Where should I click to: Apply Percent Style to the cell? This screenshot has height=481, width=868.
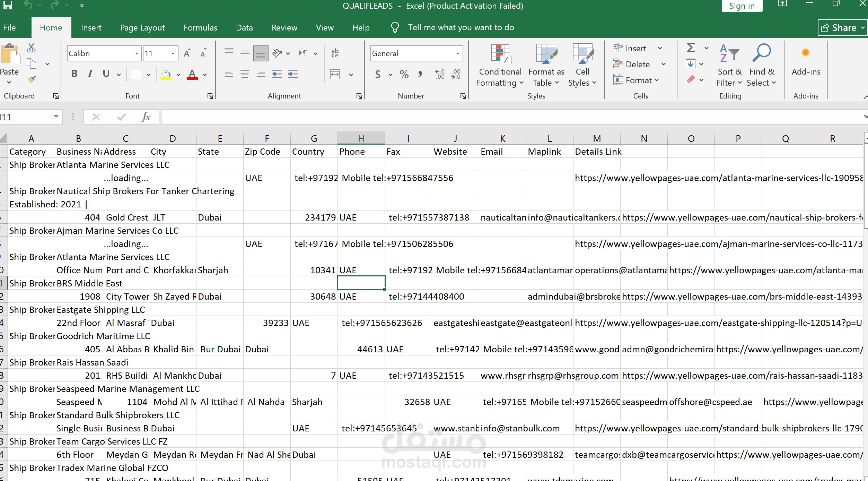(x=404, y=74)
